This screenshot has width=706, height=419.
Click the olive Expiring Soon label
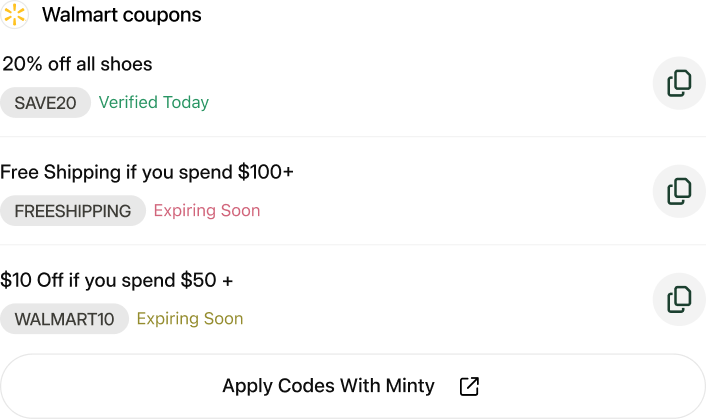pos(190,319)
